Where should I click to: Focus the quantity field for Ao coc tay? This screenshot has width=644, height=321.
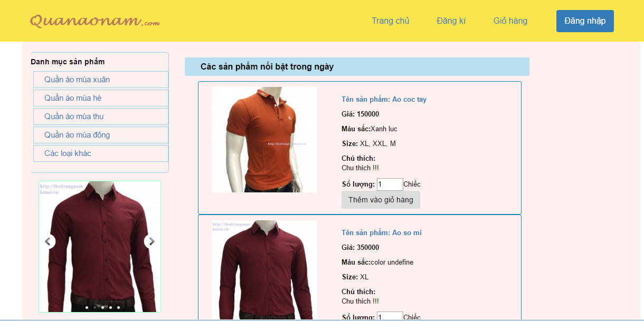click(390, 184)
